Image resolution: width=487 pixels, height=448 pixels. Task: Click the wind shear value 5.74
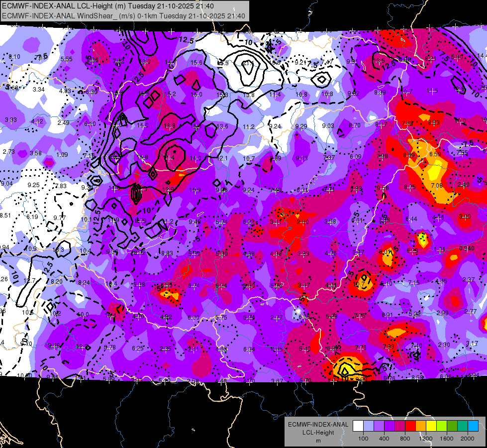click(221, 222)
